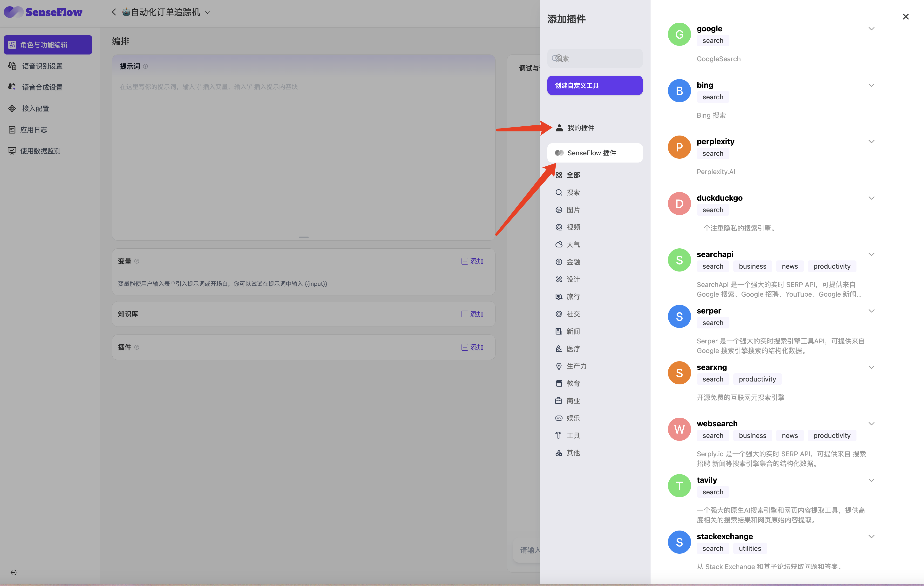Select the 天气 category
924x586 pixels.
pyautogui.click(x=568, y=245)
